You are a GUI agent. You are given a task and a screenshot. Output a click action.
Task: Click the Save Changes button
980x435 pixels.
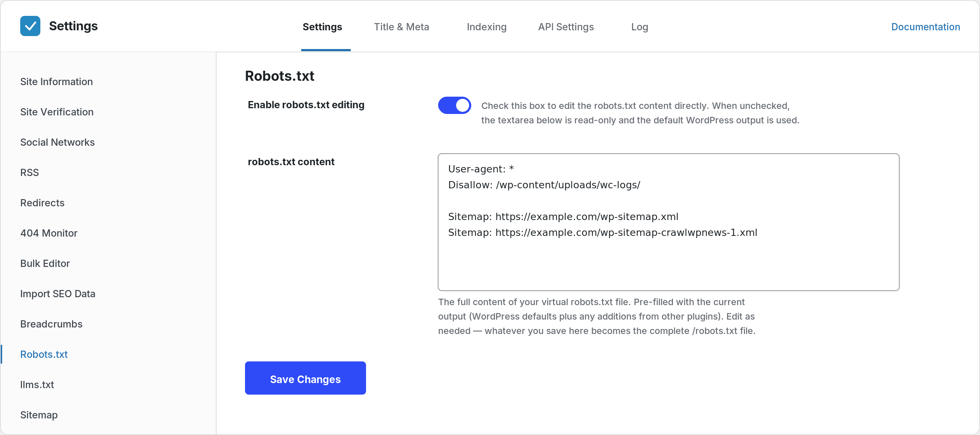pyautogui.click(x=305, y=378)
